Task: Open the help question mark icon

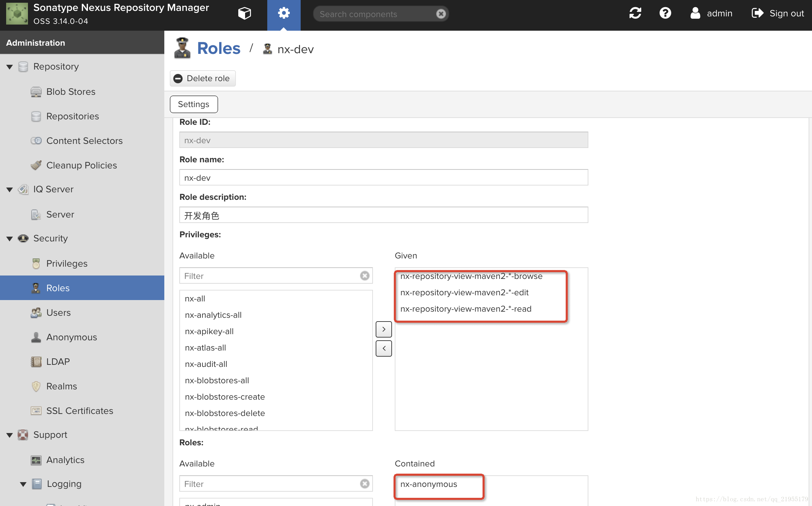Action: pos(665,13)
